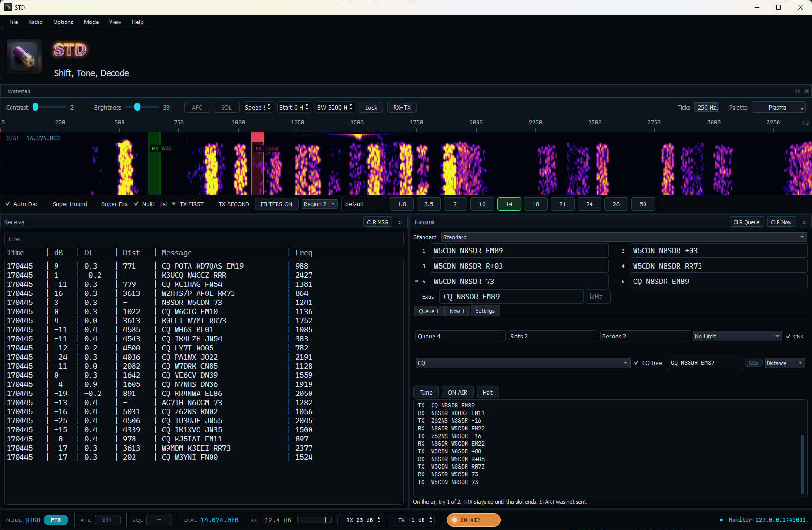The height and width of the screenshot is (530, 812).
Task: Open the Distance sort dropdown
Action: [x=785, y=363]
